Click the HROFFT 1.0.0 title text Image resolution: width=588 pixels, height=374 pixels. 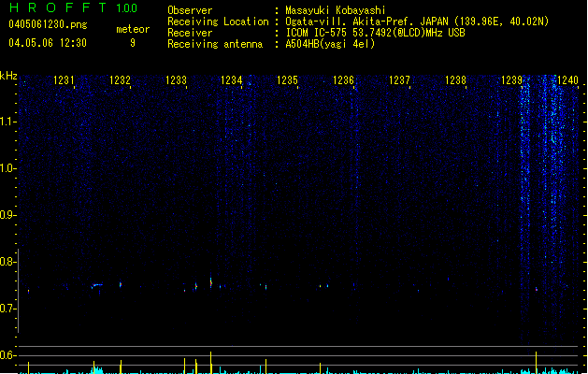point(74,7)
